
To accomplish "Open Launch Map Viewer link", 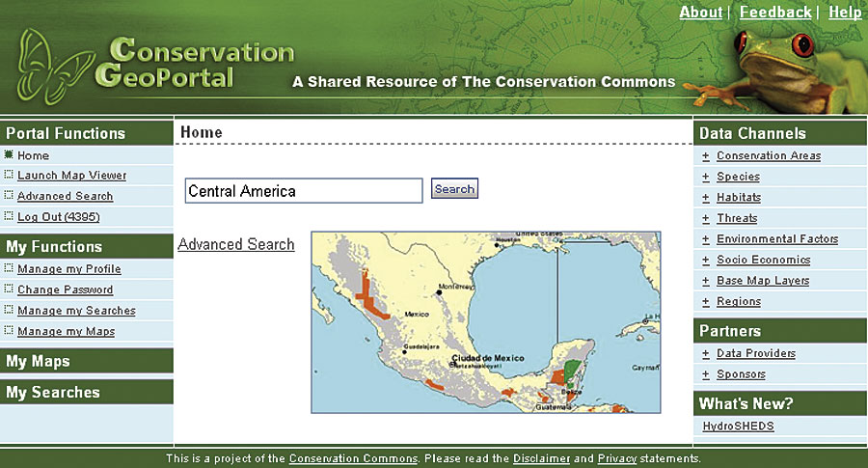I will tap(72, 176).
